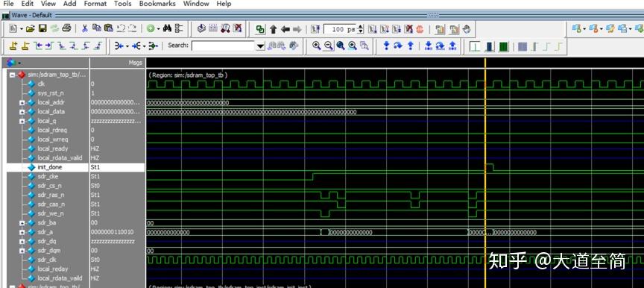
Task: Click the solid green waveform format swatch
Action: [x=504, y=46]
